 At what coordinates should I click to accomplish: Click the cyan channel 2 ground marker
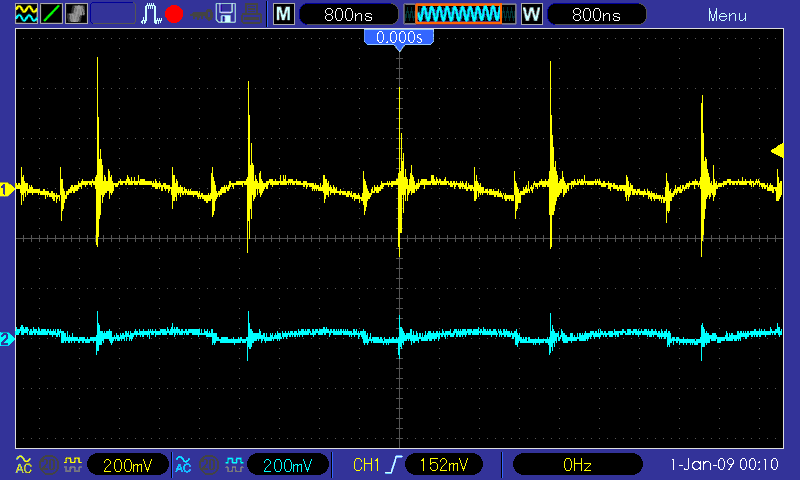pyautogui.click(x=7, y=339)
